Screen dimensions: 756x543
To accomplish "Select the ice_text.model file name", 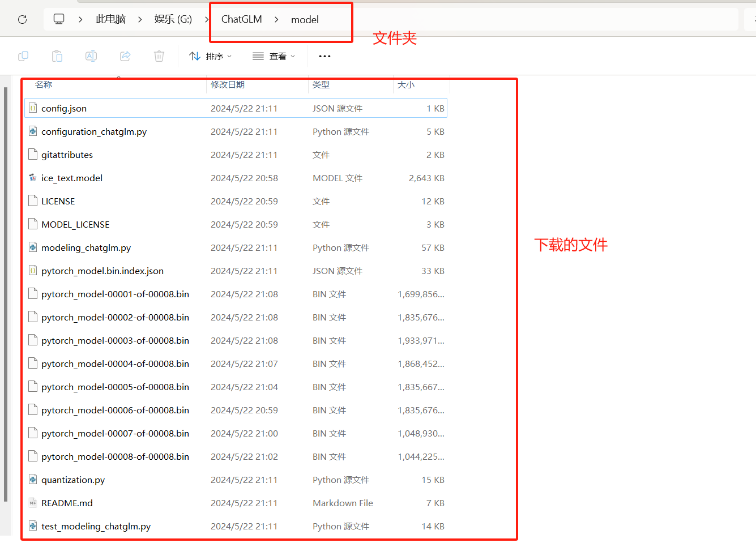I will click(72, 178).
